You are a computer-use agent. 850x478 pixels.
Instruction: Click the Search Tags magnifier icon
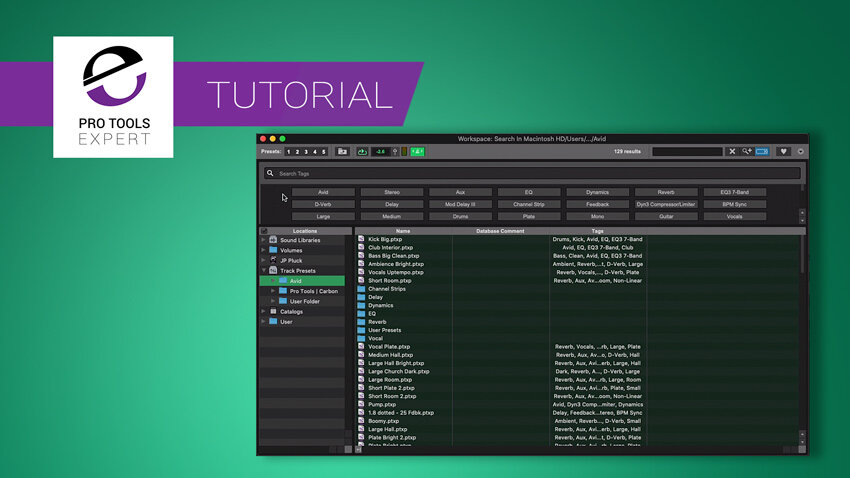point(270,173)
